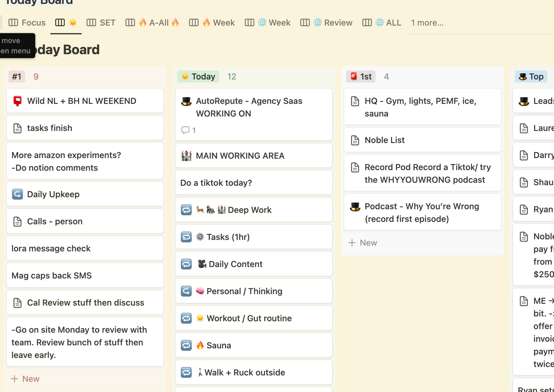Click the page icon on Darry card
This screenshot has height=392, width=554.
click(x=524, y=155)
